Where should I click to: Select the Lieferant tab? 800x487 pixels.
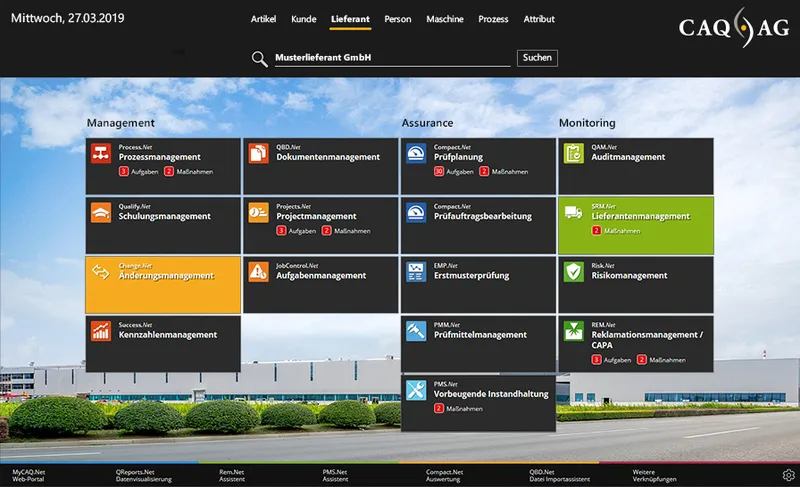(350, 19)
